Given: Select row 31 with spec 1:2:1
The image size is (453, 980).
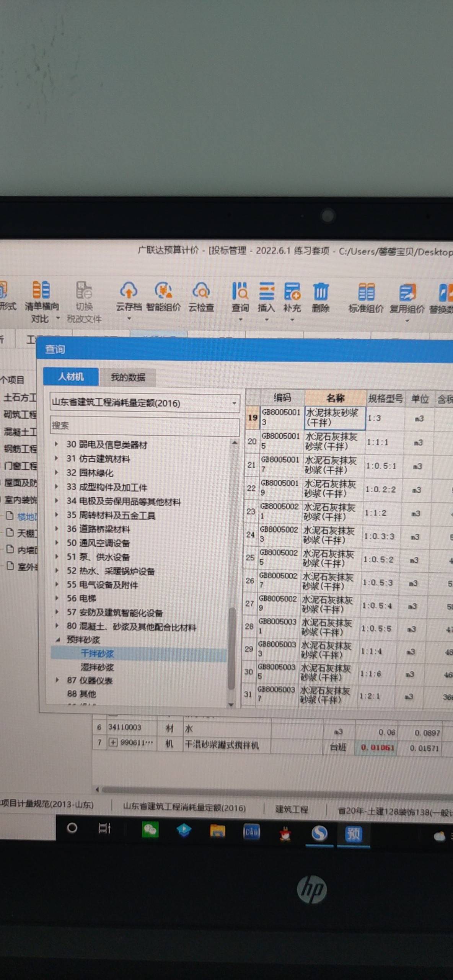Looking at the screenshot, I should click(346, 696).
